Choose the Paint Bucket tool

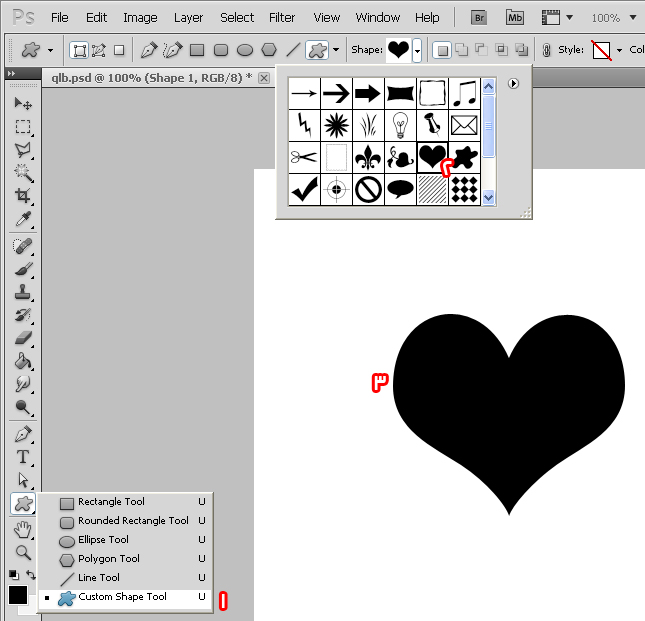22,361
